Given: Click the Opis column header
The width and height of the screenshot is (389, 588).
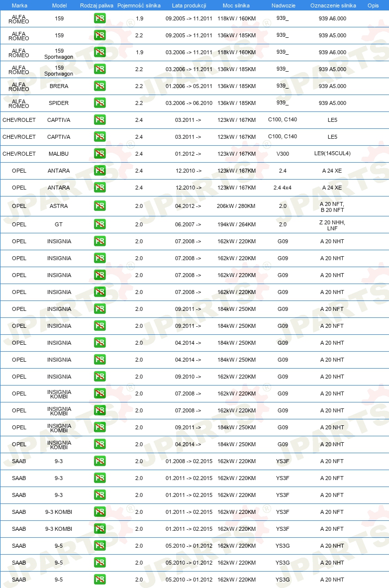Looking at the screenshot, I should point(373,5).
